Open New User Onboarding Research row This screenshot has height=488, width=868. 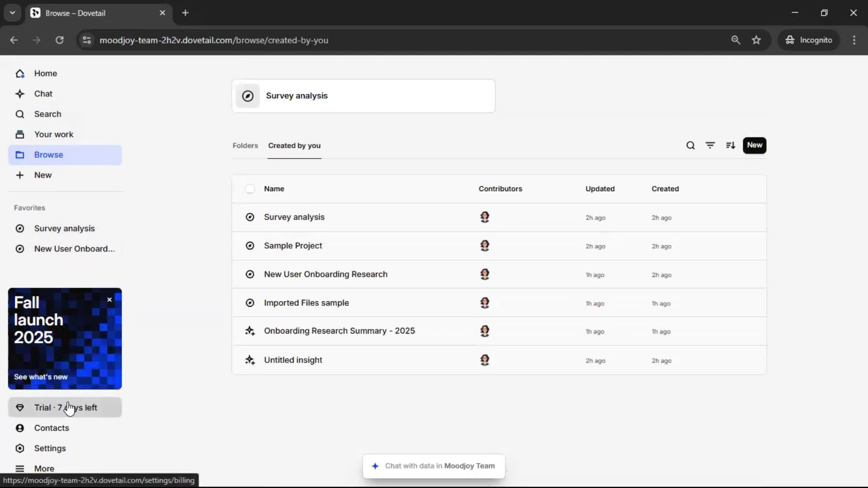pyautogui.click(x=325, y=274)
